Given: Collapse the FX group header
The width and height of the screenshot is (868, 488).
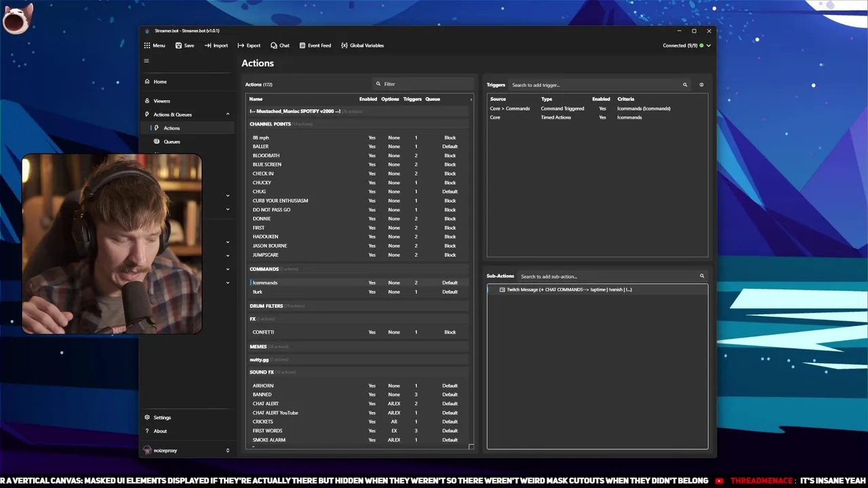Looking at the screenshot, I should pyautogui.click(x=358, y=319).
